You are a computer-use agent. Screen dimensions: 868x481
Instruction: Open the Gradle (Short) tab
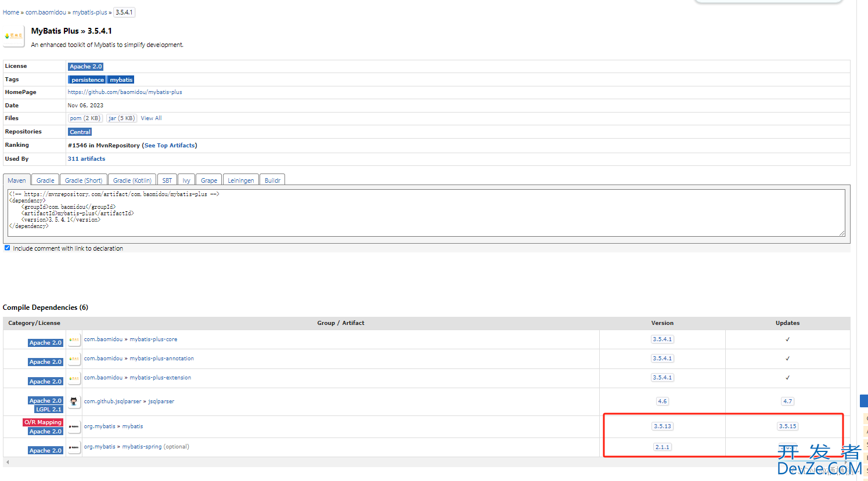pos(84,180)
